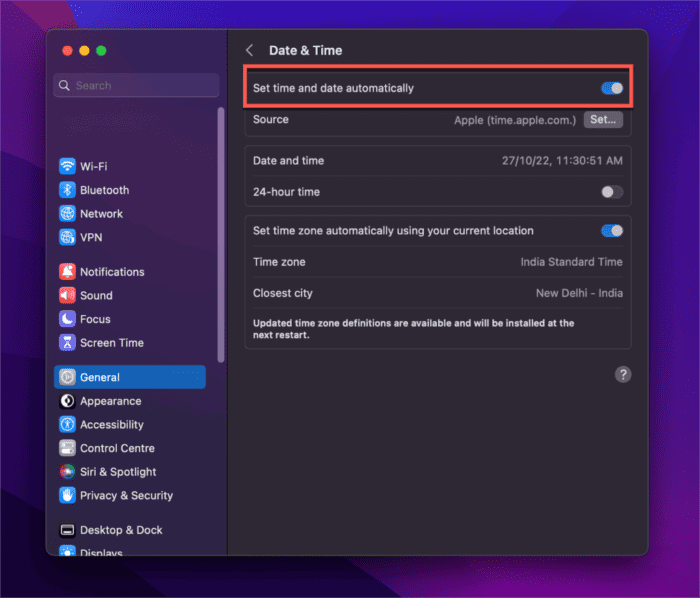Click the yellow minimize window button
The width and height of the screenshot is (700, 598).
coord(84,50)
